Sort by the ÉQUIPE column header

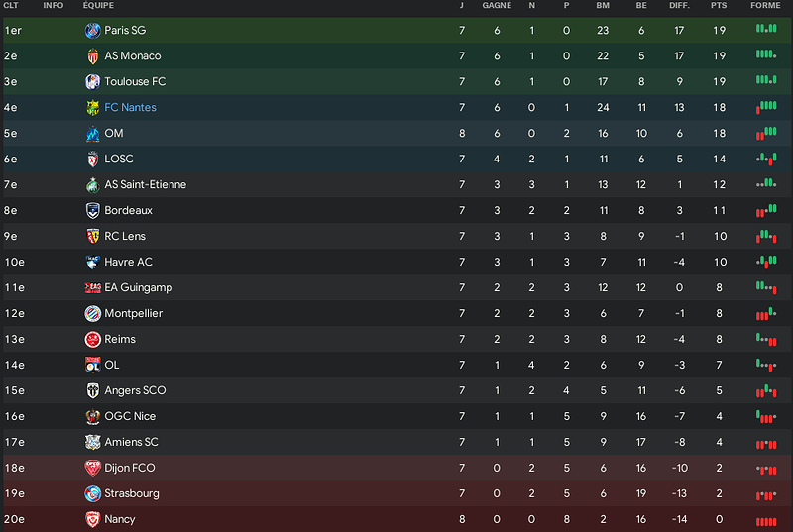pos(98,6)
